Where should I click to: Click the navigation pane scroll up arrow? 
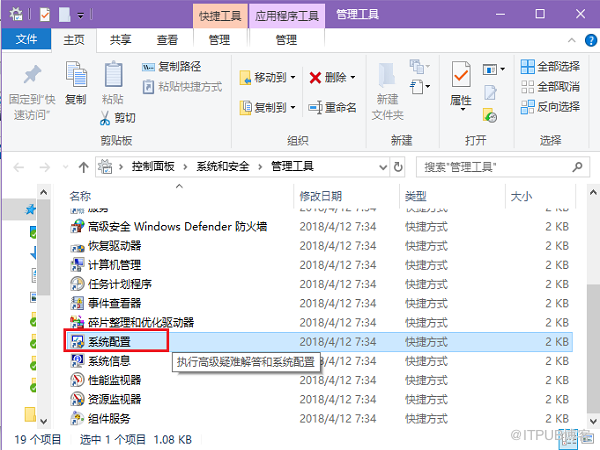point(44,192)
